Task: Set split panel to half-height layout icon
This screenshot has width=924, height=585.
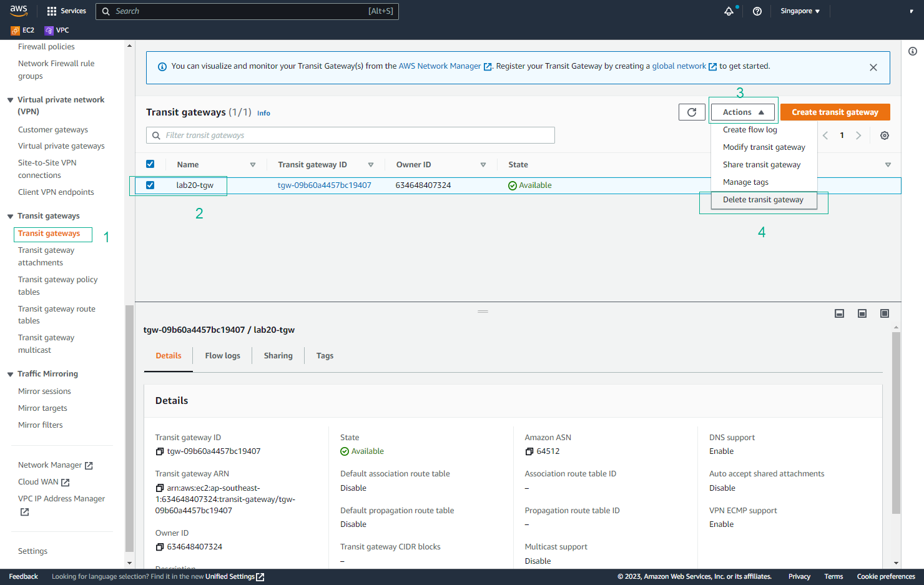Action: tap(862, 313)
